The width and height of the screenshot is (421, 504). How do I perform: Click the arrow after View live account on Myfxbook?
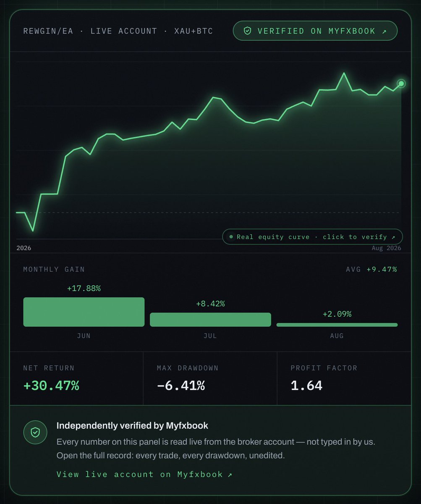[x=230, y=475]
